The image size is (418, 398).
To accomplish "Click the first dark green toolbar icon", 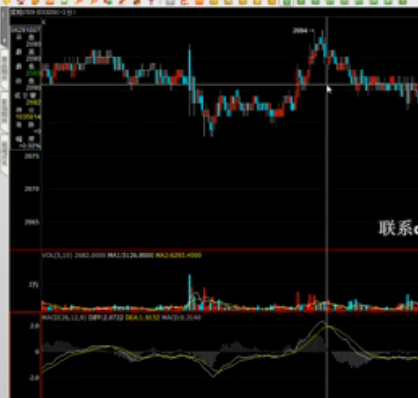I will pyautogui.click(x=286, y=2).
